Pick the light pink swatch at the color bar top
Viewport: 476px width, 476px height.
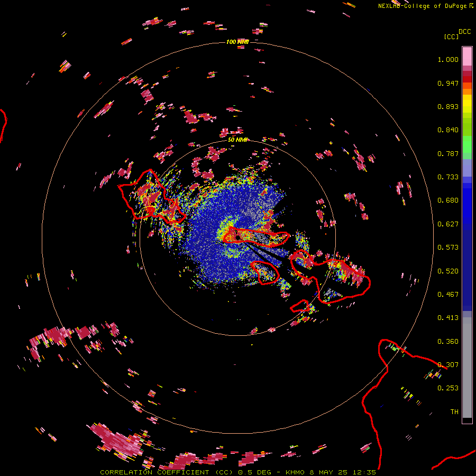[467, 56]
